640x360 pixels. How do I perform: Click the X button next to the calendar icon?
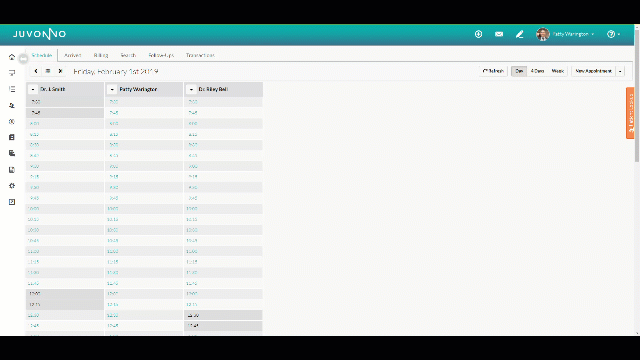tap(60, 71)
